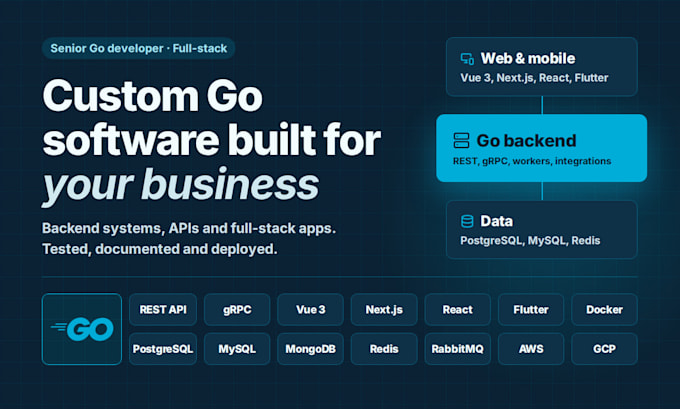Pick the GCP chip
The height and width of the screenshot is (409, 680).
click(x=605, y=349)
